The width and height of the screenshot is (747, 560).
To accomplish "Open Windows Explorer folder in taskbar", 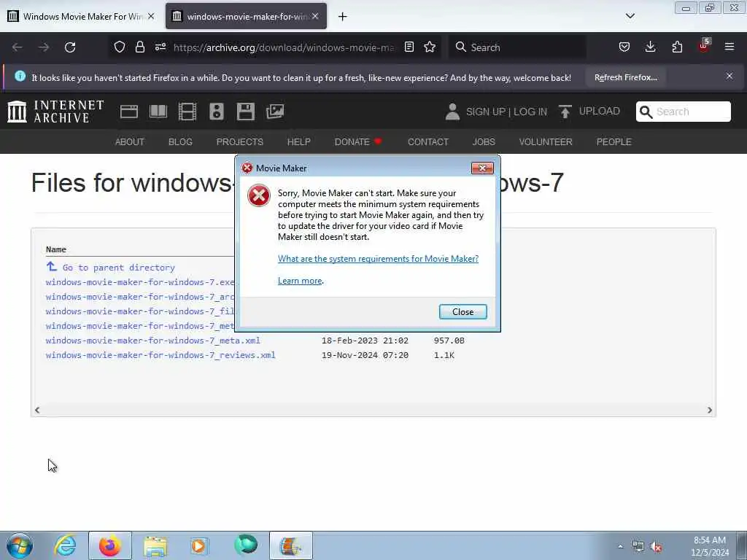I will 155,545.
